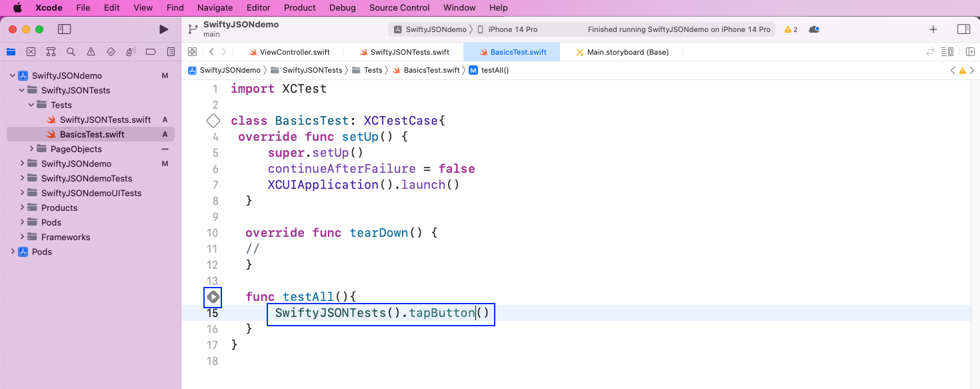
Task: Go forward in editor history
Action: [x=224, y=51]
